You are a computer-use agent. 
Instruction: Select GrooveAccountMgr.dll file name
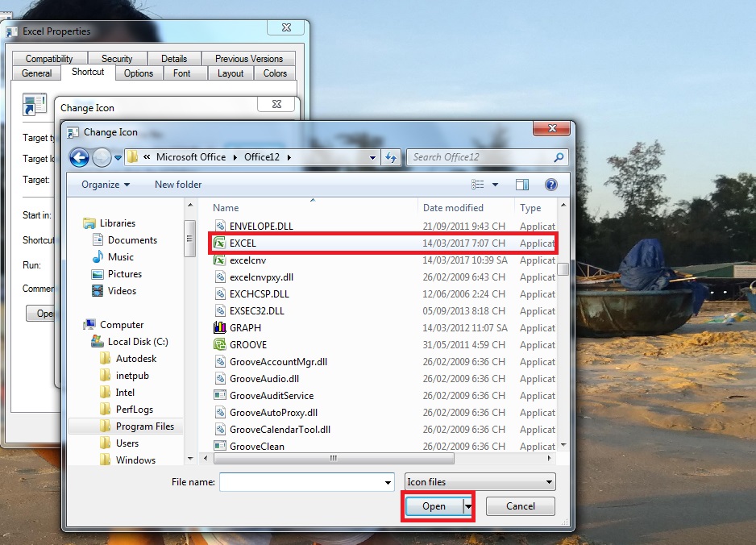pyautogui.click(x=278, y=362)
